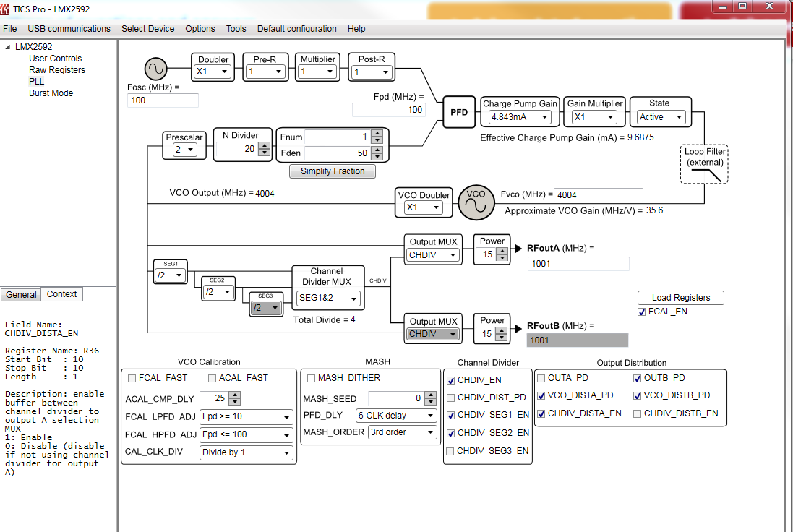Increase RFoutA Power value

pos(502,252)
